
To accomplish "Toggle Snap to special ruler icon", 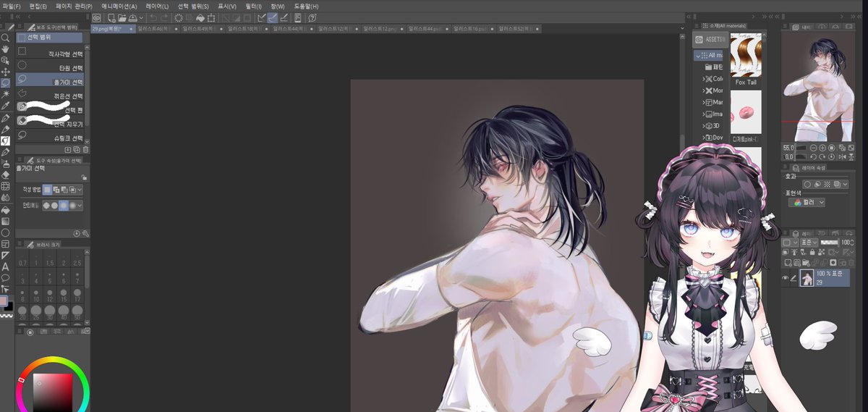I will 273,17.
